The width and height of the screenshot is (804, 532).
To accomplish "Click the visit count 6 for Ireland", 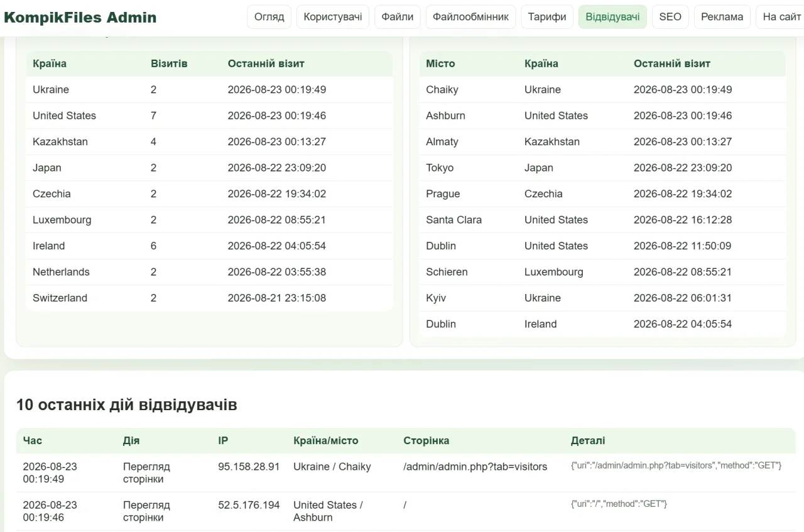I will [153, 246].
